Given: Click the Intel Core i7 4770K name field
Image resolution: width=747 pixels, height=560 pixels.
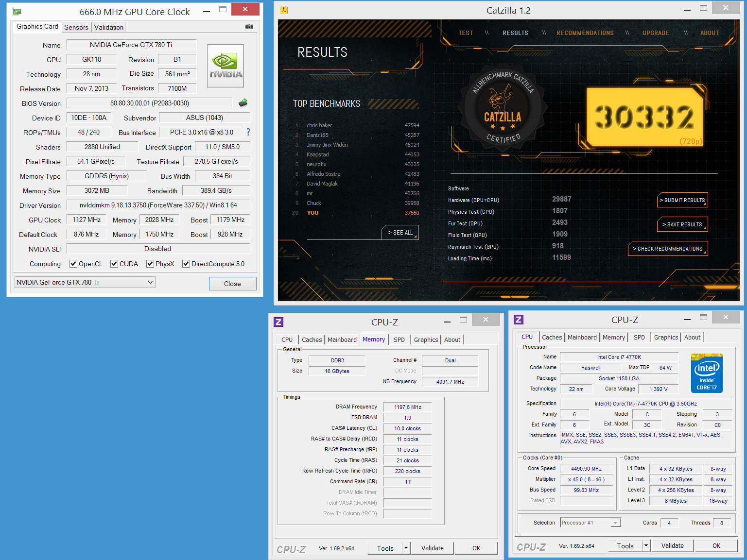Looking at the screenshot, I should pyautogui.click(x=619, y=357).
